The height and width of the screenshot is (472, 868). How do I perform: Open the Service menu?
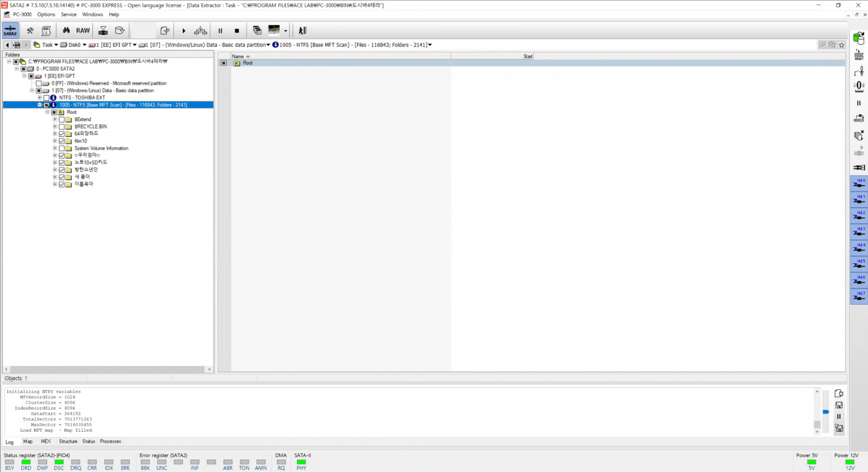[x=69, y=14]
